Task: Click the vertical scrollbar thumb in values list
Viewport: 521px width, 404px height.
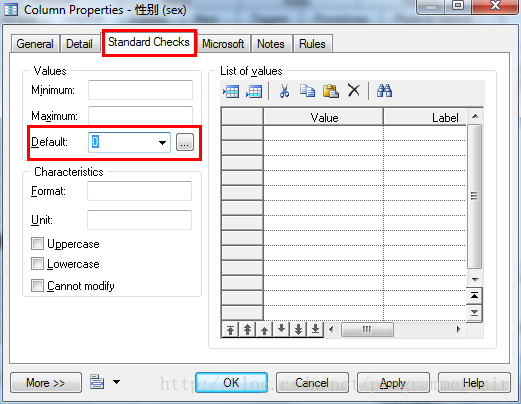Action: (x=474, y=196)
